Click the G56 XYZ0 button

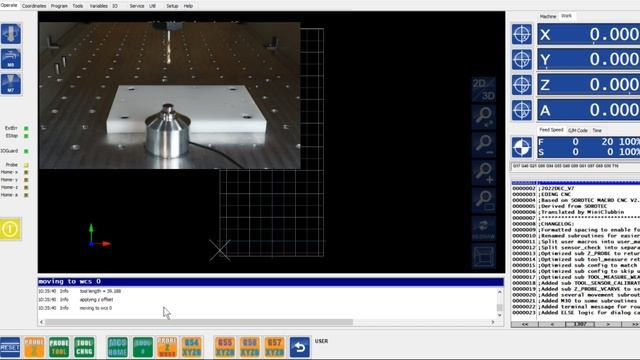[x=250, y=347]
